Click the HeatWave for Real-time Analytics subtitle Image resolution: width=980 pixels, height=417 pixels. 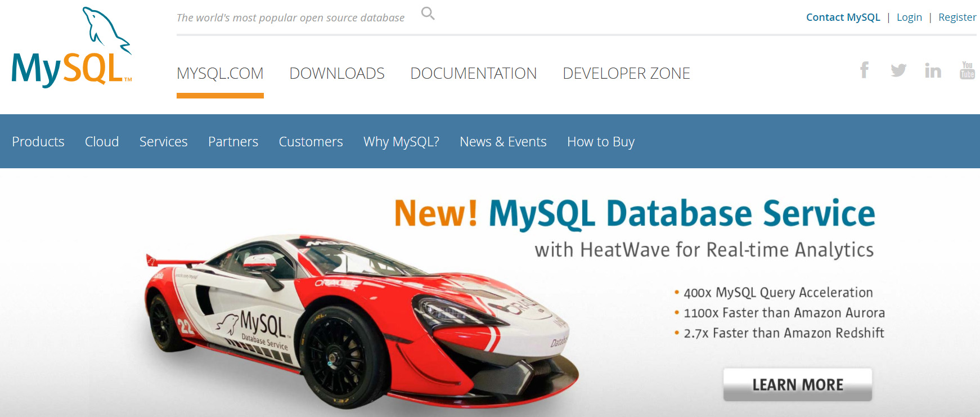click(704, 249)
